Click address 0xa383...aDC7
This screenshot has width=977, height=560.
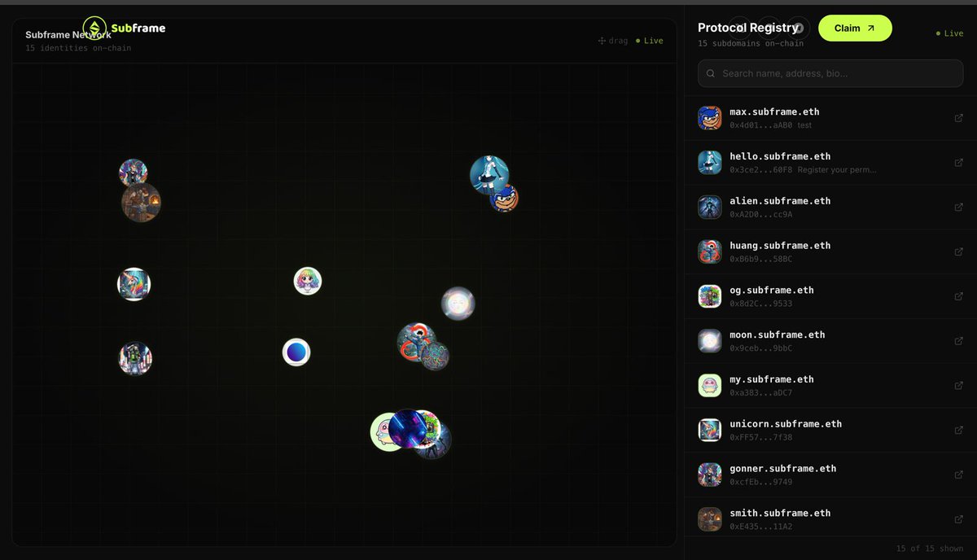pyautogui.click(x=760, y=393)
